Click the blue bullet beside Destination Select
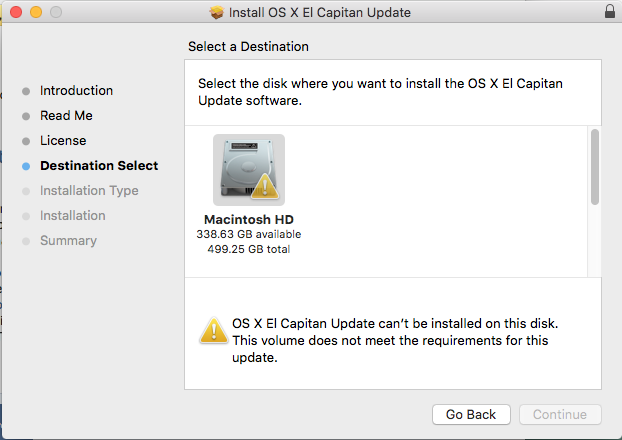The width and height of the screenshot is (622, 440). pos(26,166)
